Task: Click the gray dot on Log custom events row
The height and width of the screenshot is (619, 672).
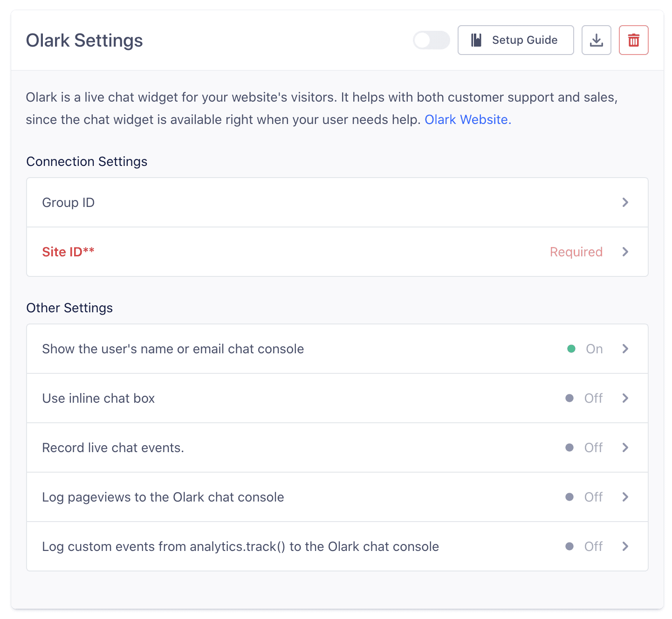Action: 569,546
